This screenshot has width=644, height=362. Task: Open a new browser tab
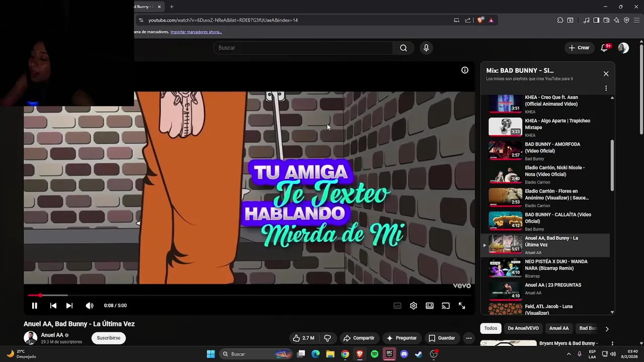point(172,7)
